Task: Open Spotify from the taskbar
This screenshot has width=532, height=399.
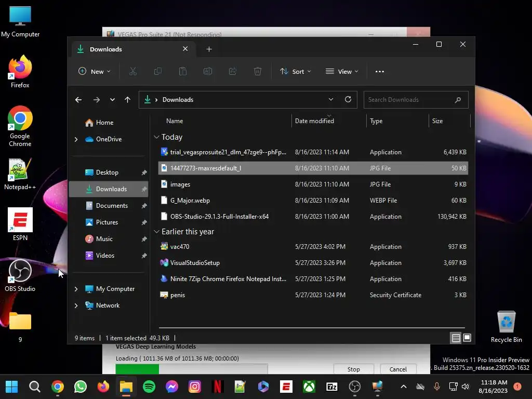Action: point(149,387)
